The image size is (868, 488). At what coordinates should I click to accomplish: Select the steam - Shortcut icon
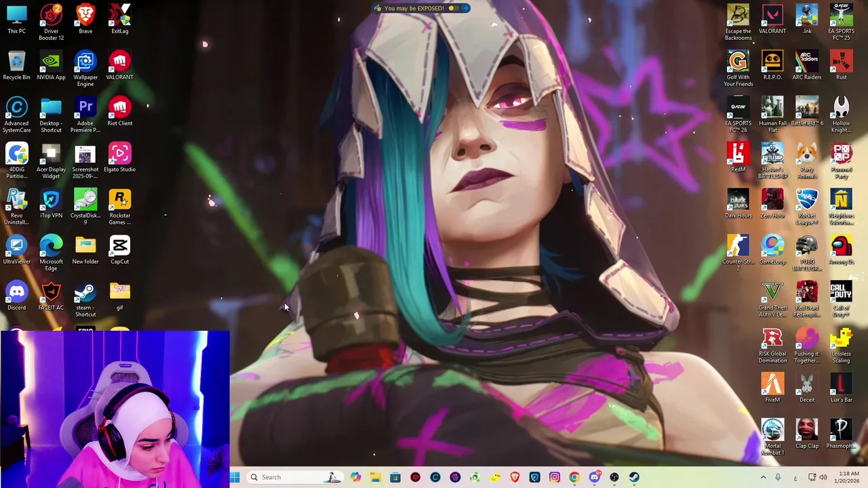click(85, 298)
